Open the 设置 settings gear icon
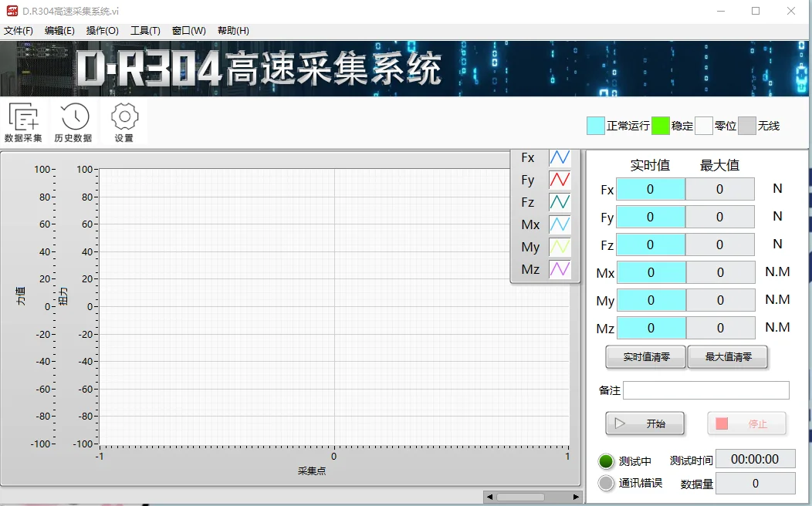Screen dimensions: 812x506 point(124,122)
